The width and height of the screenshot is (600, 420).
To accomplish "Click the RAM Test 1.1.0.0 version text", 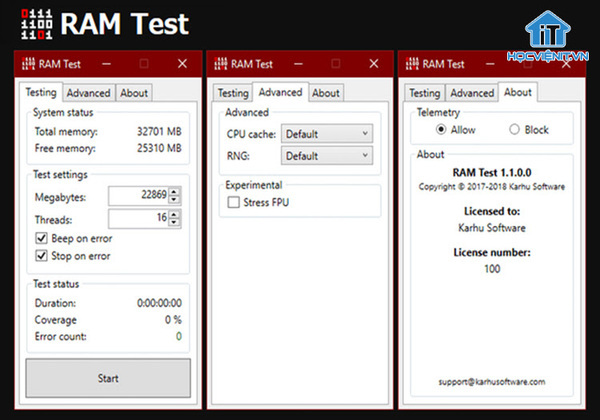I will coord(492,173).
